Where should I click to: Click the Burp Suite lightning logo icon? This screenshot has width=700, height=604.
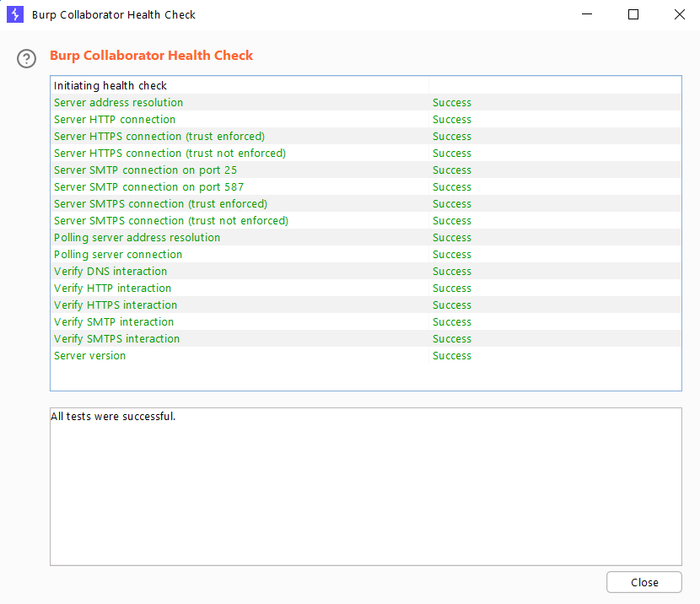click(15, 14)
